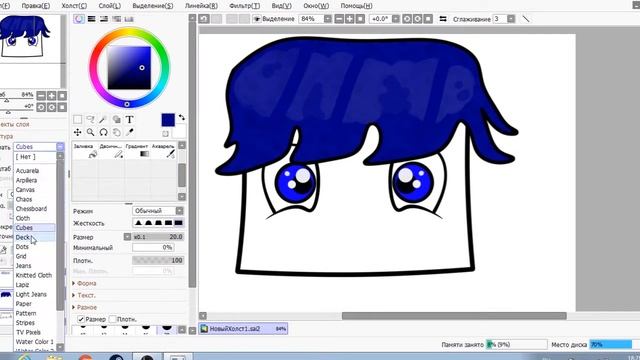The height and width of the screenshot is (360, 640).
Task: Select the softest hardness shape preset
Action: (138, 223)
